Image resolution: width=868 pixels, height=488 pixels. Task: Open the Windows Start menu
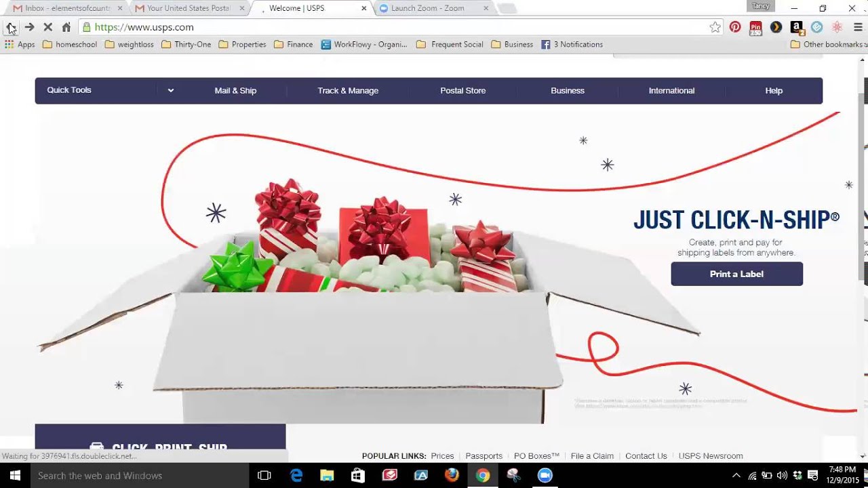point(14,476)
